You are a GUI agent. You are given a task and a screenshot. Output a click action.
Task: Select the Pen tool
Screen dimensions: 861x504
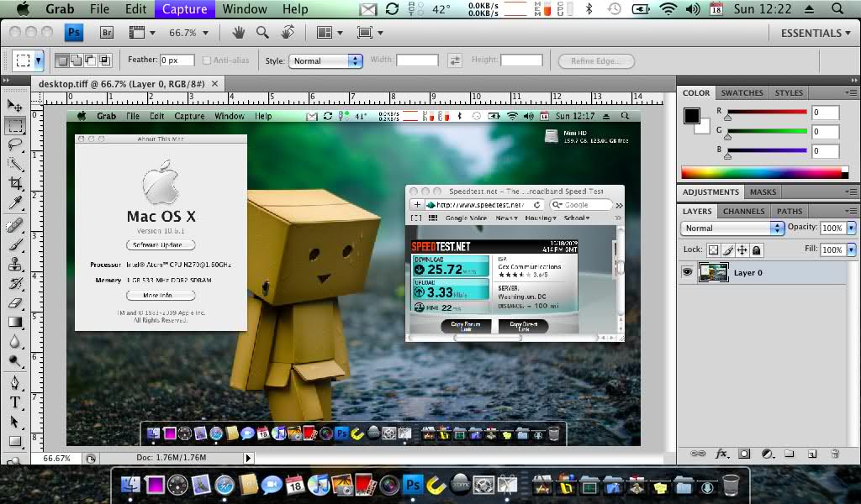coord(15,383)
